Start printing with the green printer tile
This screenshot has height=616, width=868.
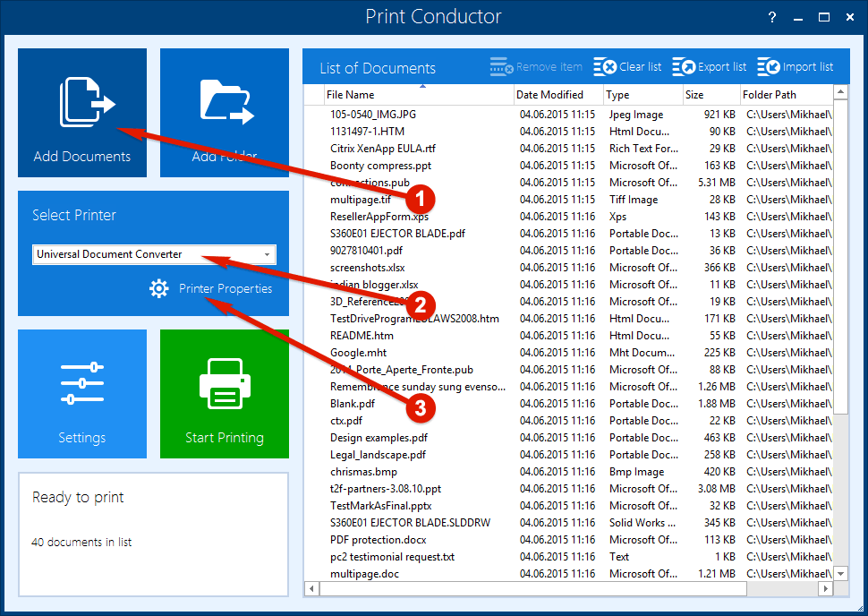tap(224, 394)
